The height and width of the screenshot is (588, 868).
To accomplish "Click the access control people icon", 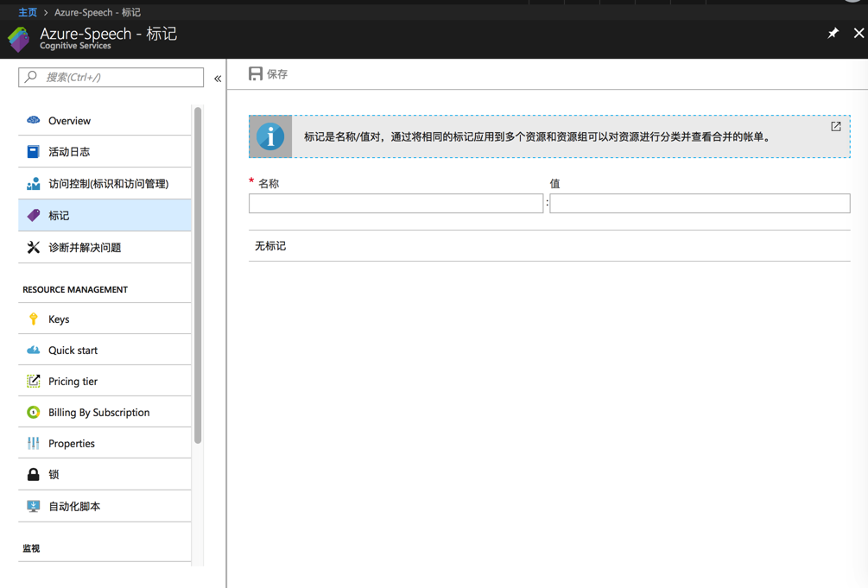I will pos(33,184).
